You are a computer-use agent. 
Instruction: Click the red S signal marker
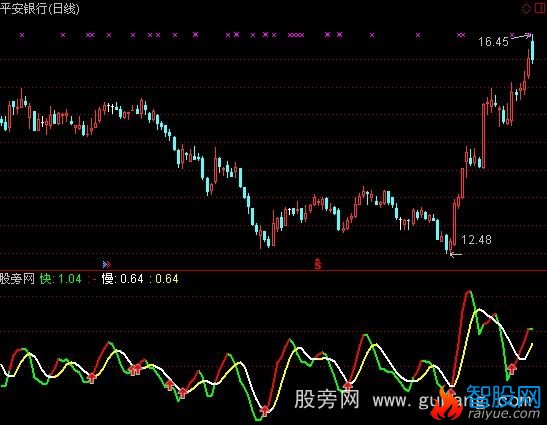pyautogui.click(x=317, y=263)
